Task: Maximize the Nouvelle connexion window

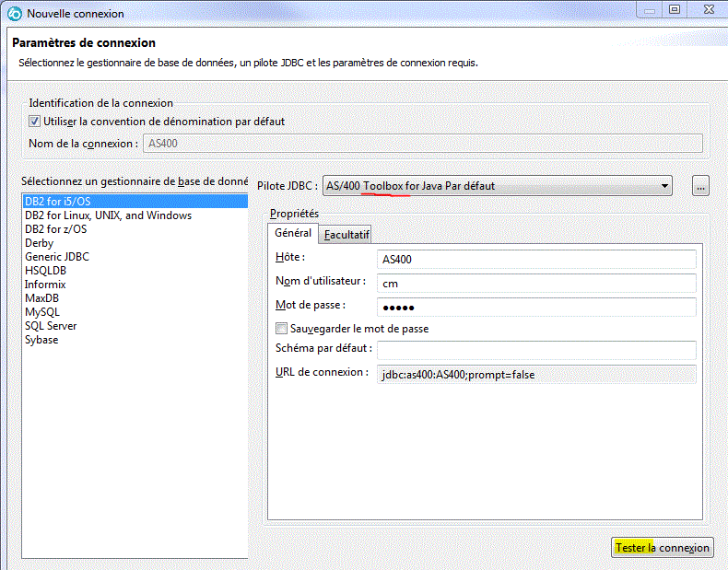Action: tap(675, 10)
